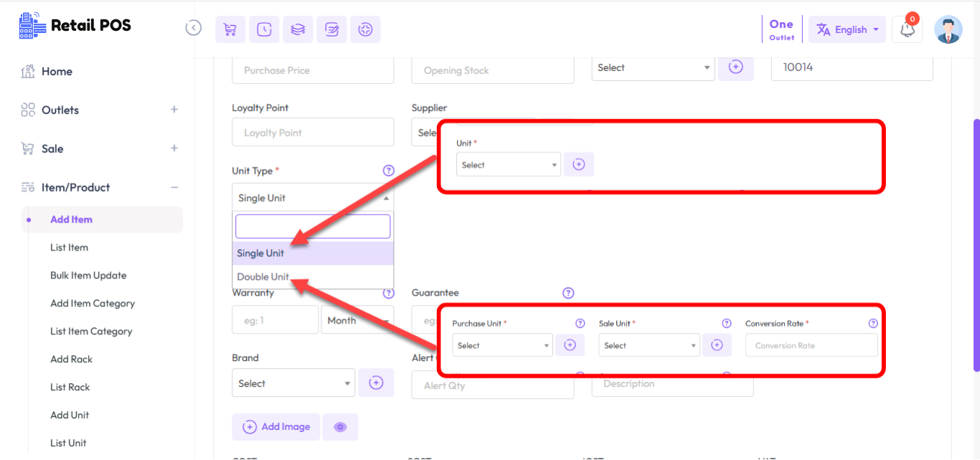Click the page's vertical scrollbar
Image resolution: width=980 pixels, height=460 pixels.
pos(976,244)
